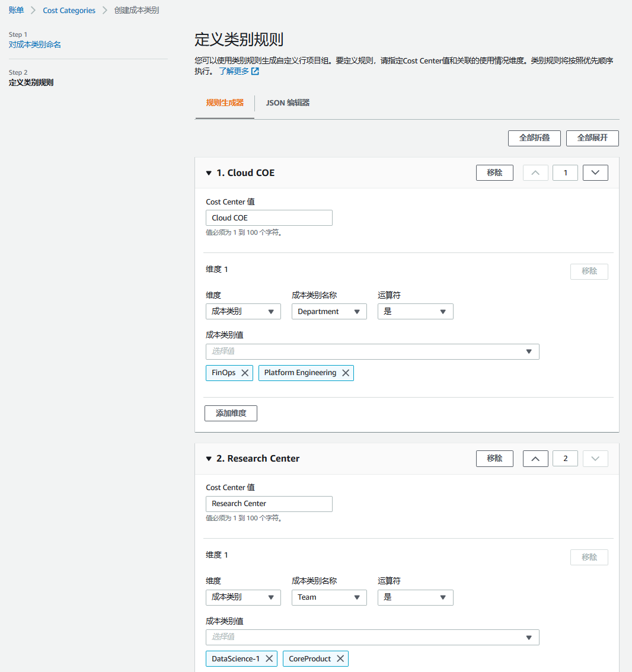Open operator dropdown in Cloud COE rule
Image resolution: width=632 pixels, height=672 pixels.
415,312
